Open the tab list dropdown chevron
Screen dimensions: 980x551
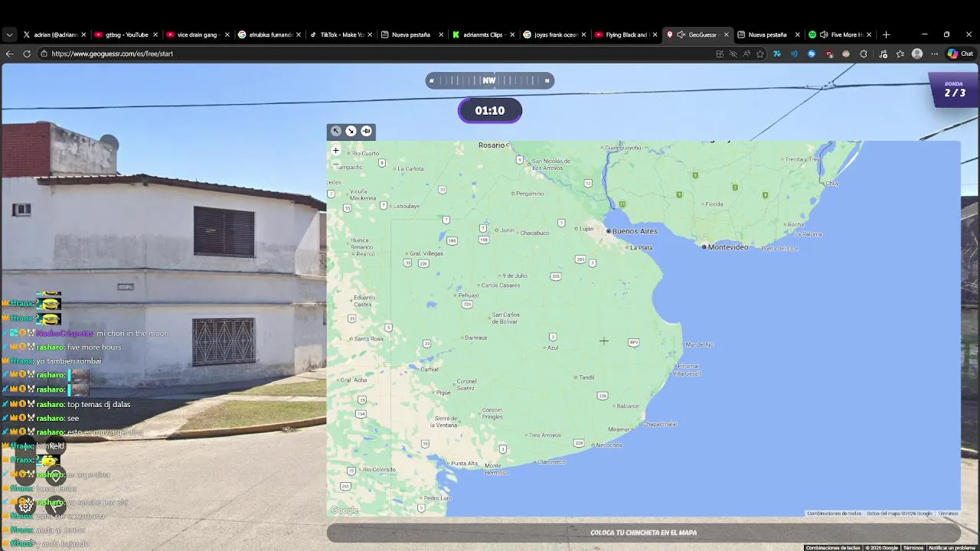[9, 34]
